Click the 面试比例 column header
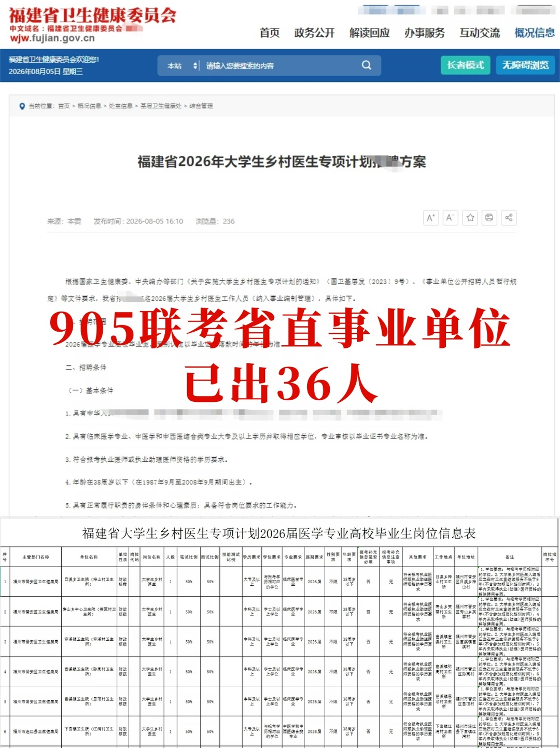This screenshot has height=748, width=560. [x=210, y=557]
